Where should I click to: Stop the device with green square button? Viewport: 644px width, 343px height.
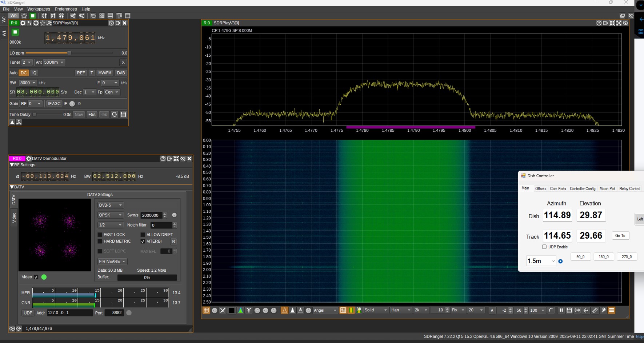(x=15, y=32)
